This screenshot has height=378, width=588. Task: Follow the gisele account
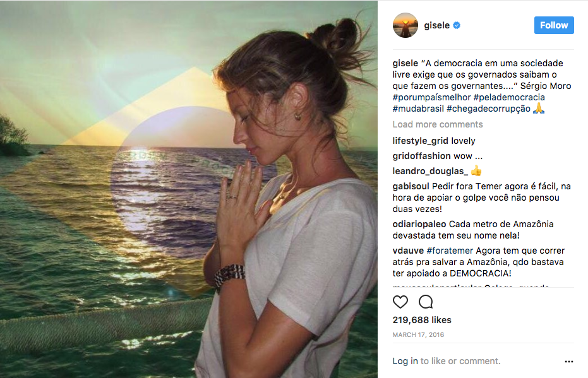[554, 25]
